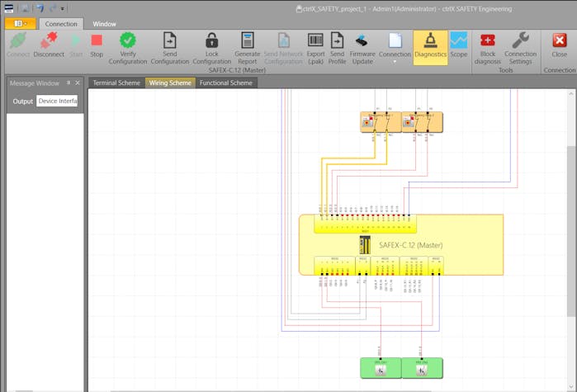Click the application logo icon
577x392 pixels.
click(x=9, y=8)
